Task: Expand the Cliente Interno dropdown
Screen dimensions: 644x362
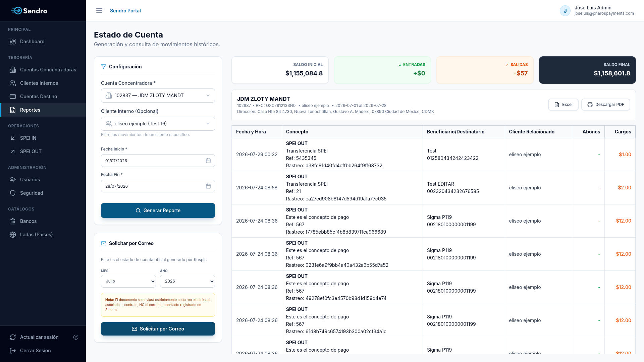Action: 158,124
